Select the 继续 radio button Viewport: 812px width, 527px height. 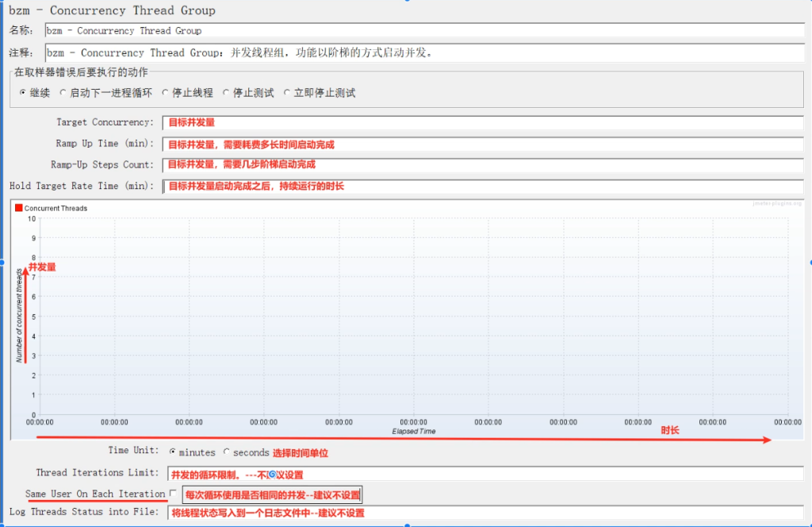pyautogui.click(x=23, y=93)
